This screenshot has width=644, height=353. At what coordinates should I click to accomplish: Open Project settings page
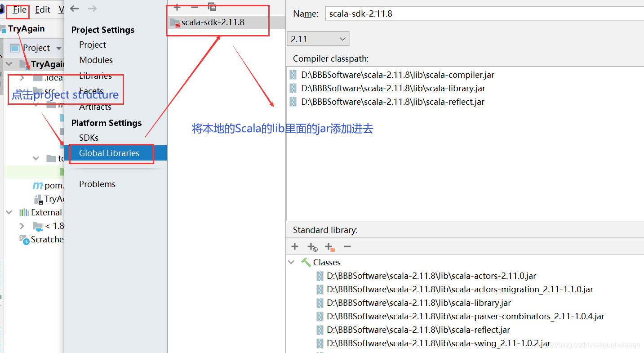(93, 45)
